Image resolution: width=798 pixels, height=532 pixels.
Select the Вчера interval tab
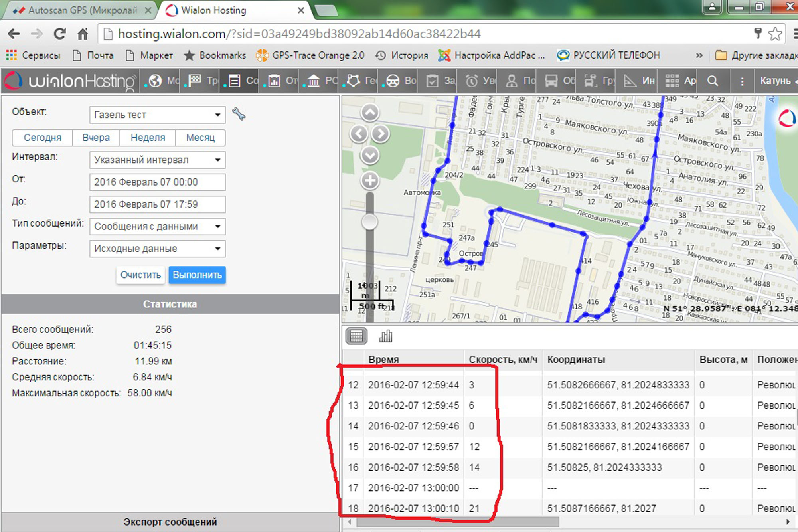click(96, 138)
